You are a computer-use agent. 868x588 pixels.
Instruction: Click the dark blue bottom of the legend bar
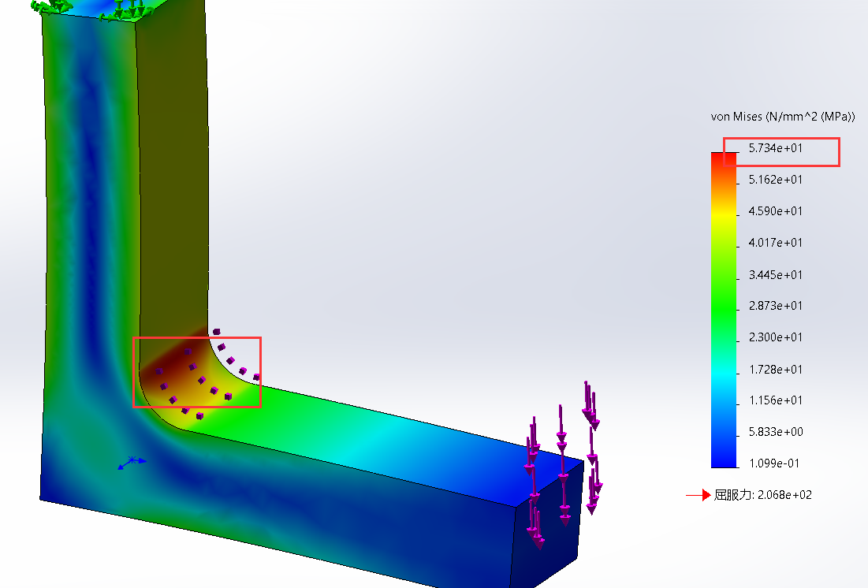pos(723,461)
